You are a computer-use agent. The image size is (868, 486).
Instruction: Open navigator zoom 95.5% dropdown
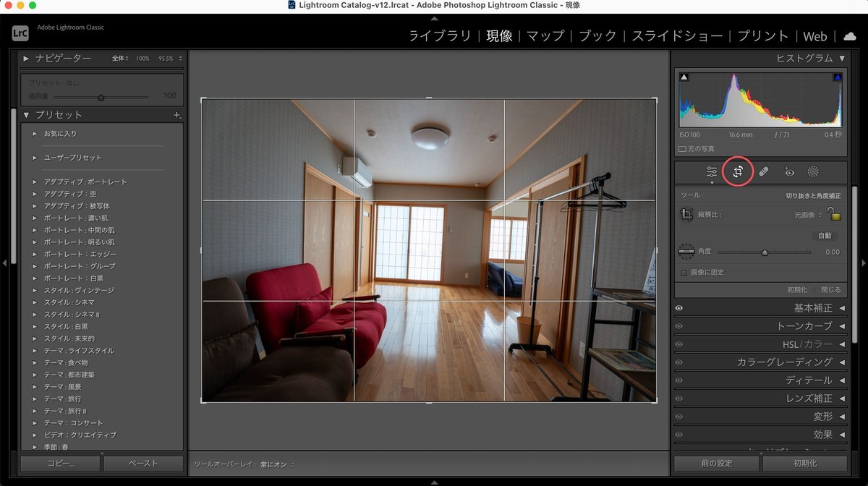coord(171,58)
